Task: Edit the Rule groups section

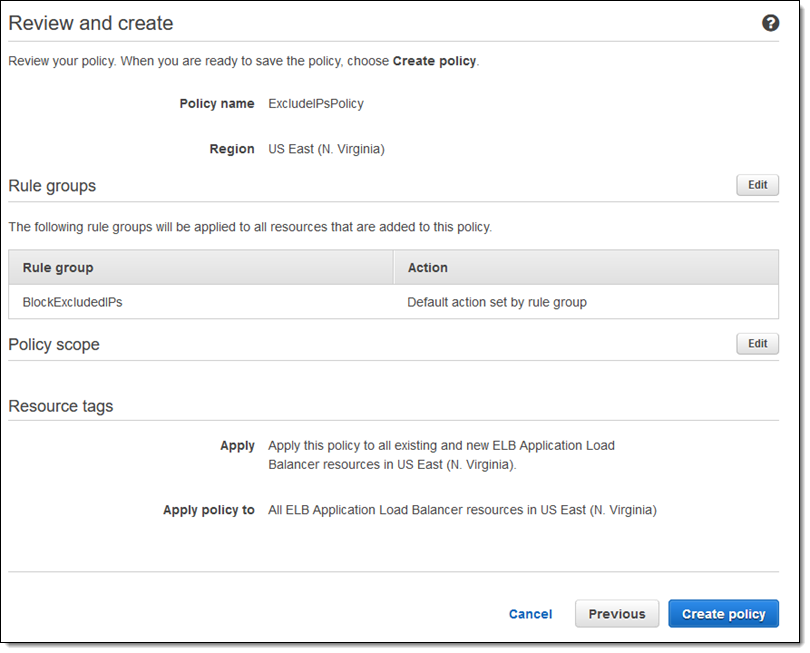Action: tap(757, 185)
